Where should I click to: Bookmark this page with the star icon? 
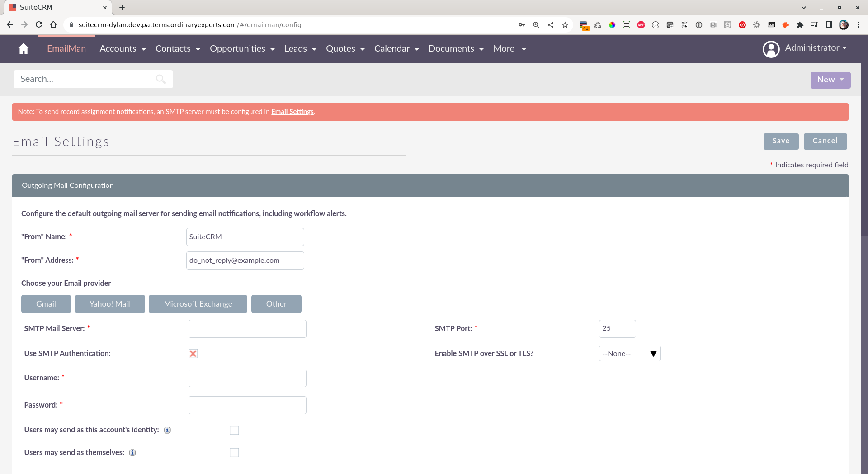(x=565, y=25)
